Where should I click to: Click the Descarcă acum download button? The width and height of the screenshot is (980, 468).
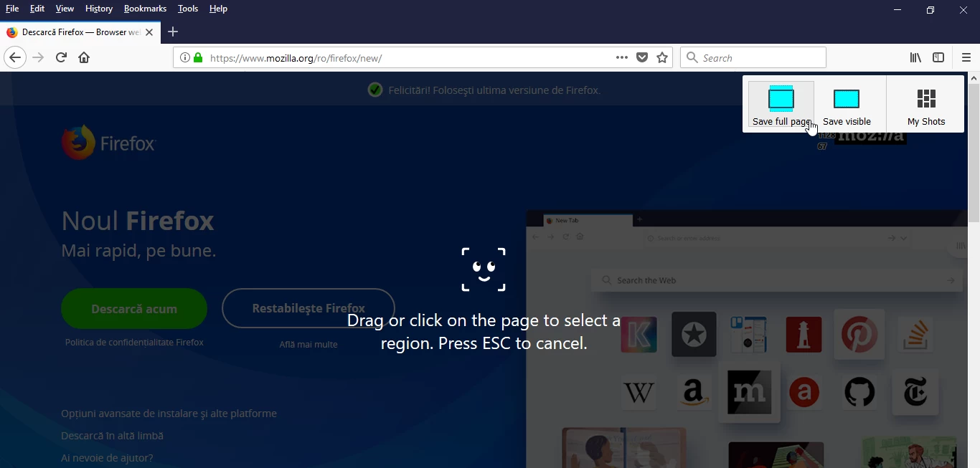point(134,309)
